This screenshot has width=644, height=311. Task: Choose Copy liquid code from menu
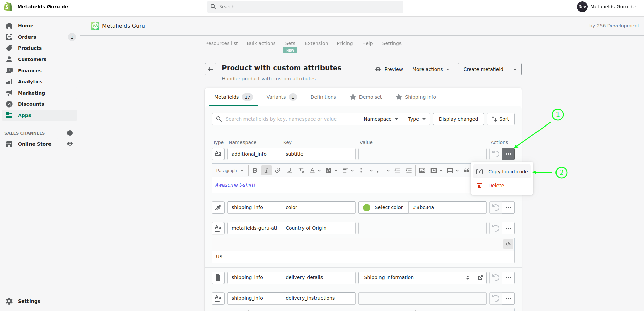(x=502, y=172)
